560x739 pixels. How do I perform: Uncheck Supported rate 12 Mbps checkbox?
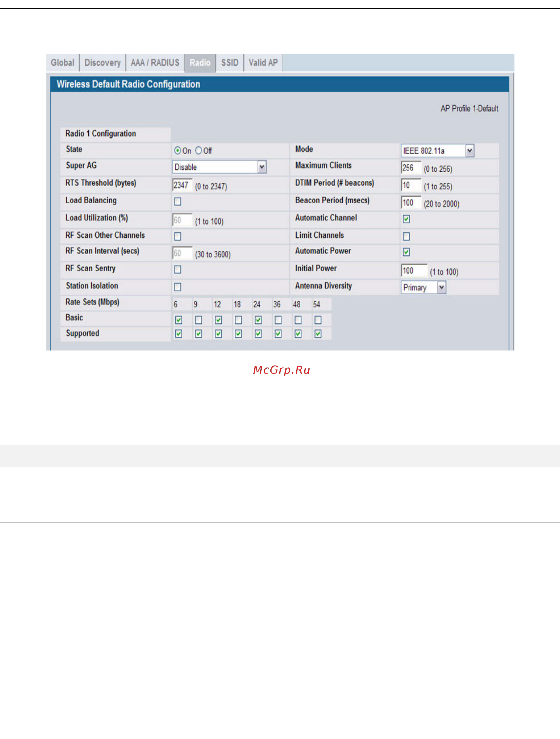pyautogui.click(x=219, y=334)
